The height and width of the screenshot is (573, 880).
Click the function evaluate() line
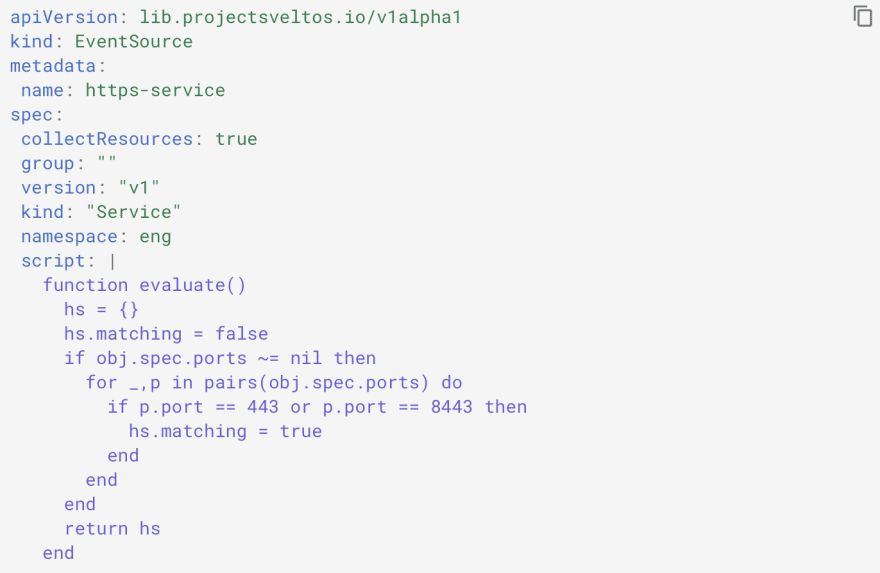click(144, 285)
